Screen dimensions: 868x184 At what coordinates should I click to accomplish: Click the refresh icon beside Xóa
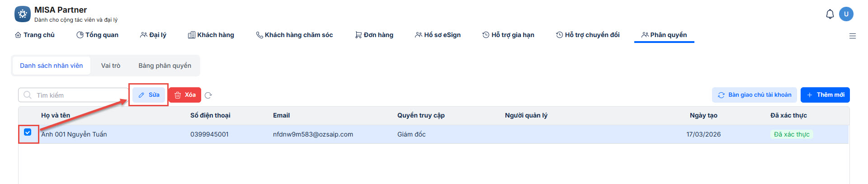[208, 95]
